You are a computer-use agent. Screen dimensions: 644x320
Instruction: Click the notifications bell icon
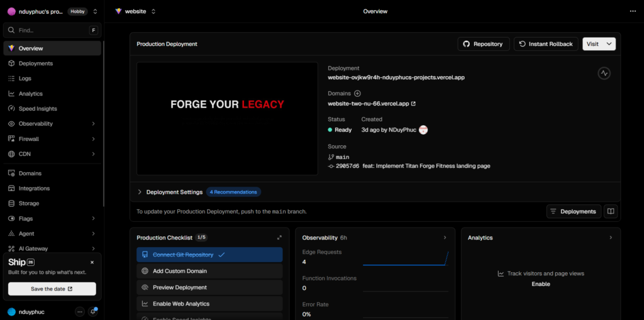coord(93,311)
